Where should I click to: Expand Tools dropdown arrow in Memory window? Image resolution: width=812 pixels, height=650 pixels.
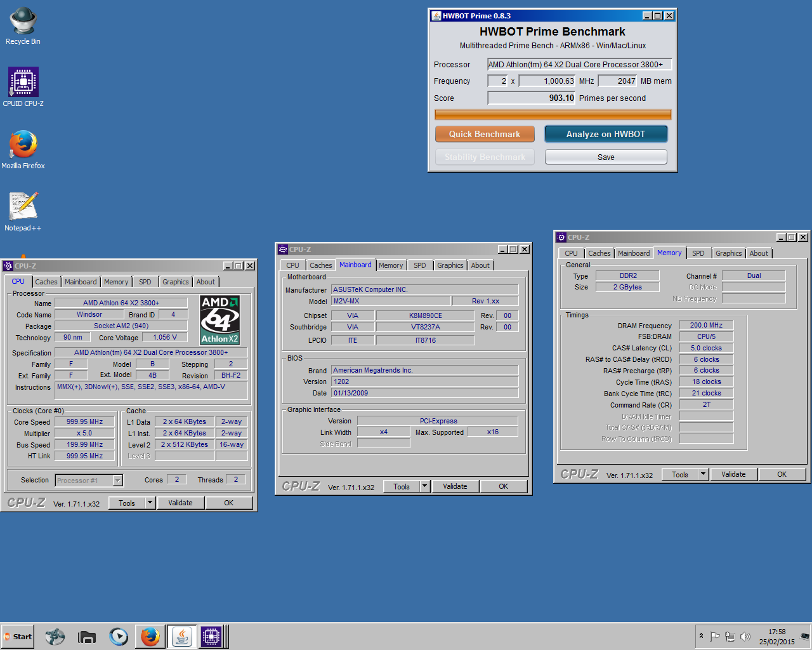(x=704, y=474)
